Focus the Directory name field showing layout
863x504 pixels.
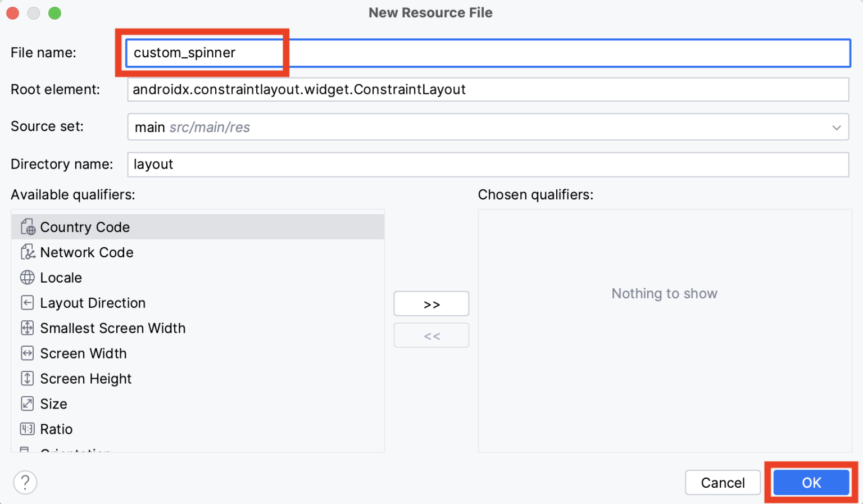488,165
